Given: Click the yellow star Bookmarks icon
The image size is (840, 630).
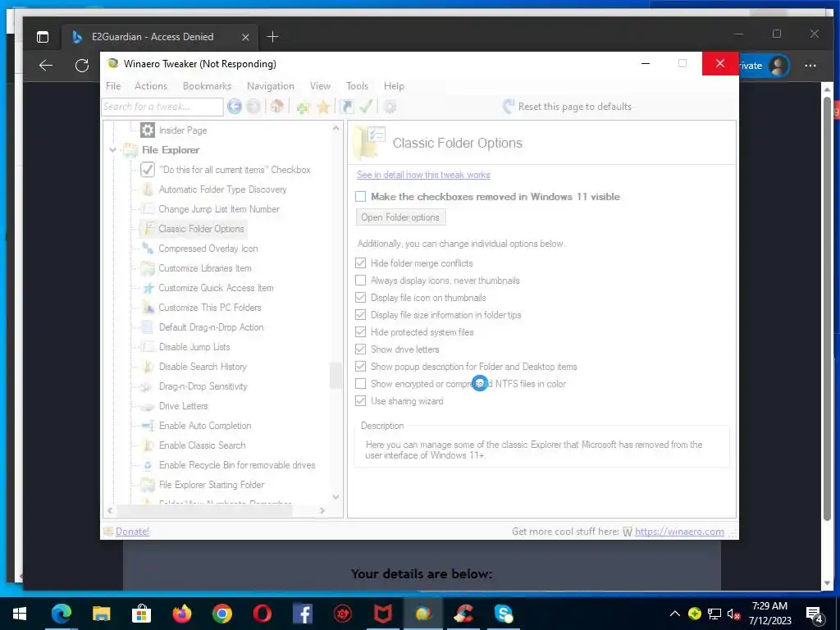Looking at the screenshot, I should pyautogui.click(x=323, y=107).
